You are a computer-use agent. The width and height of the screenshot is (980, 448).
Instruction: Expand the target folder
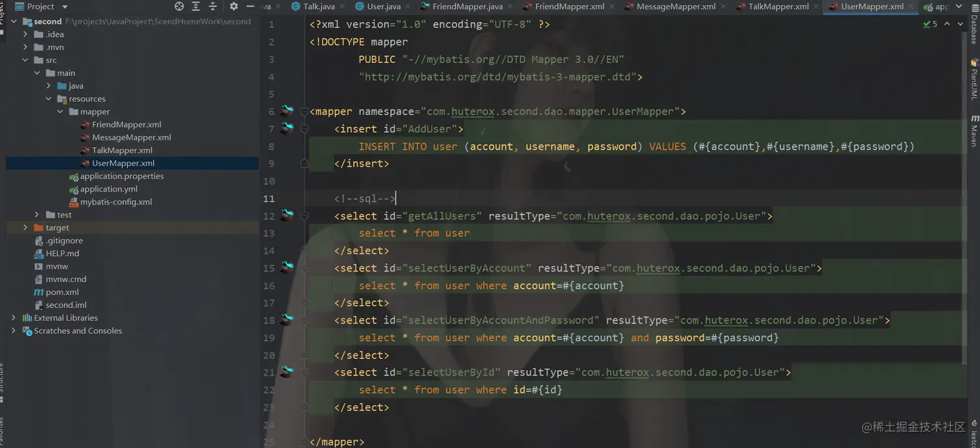tap(25, 228)
